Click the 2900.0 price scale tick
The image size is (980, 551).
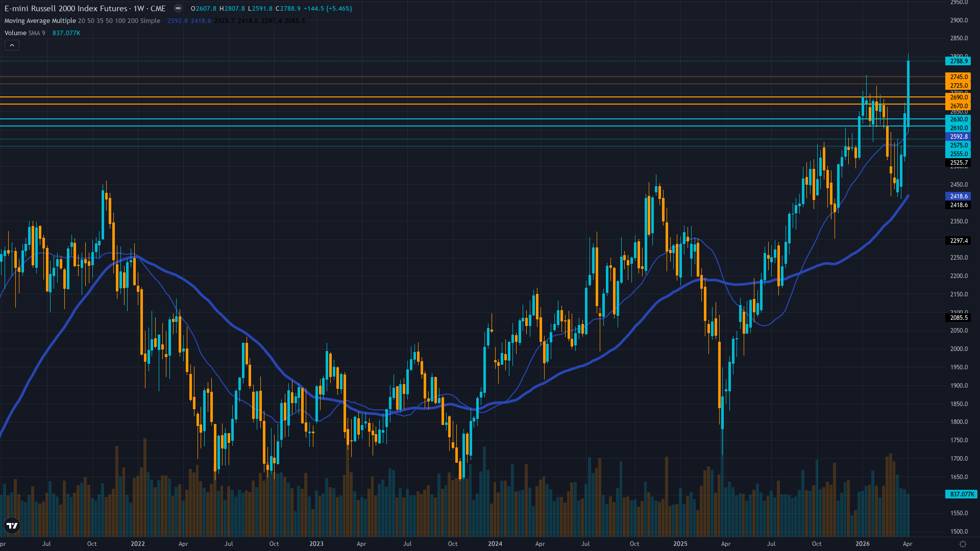[x=959, y=20]
